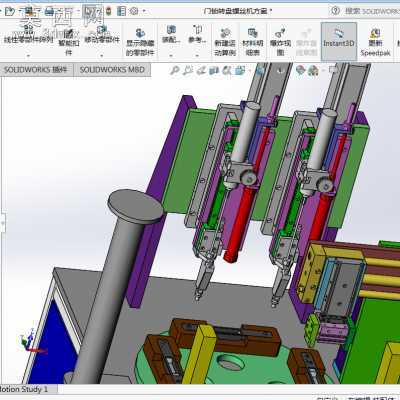Expand the Linear Component Pattern dropdown arrow

(x=28, y=55)
